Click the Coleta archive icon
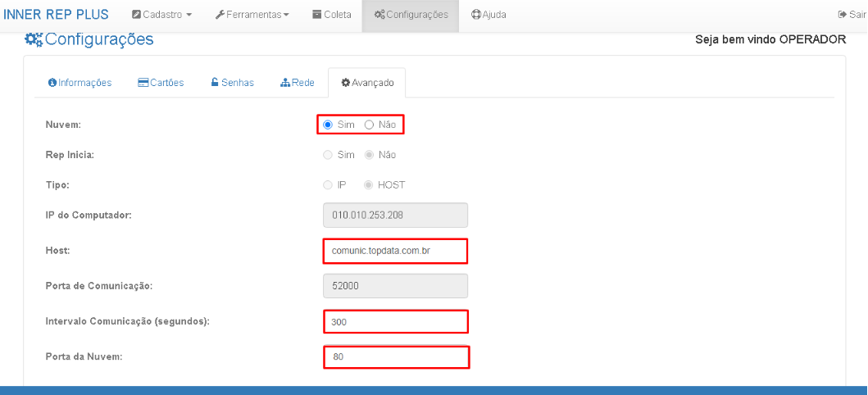The height and width of the screenshot is (395, 868). [x=317, y=15]
